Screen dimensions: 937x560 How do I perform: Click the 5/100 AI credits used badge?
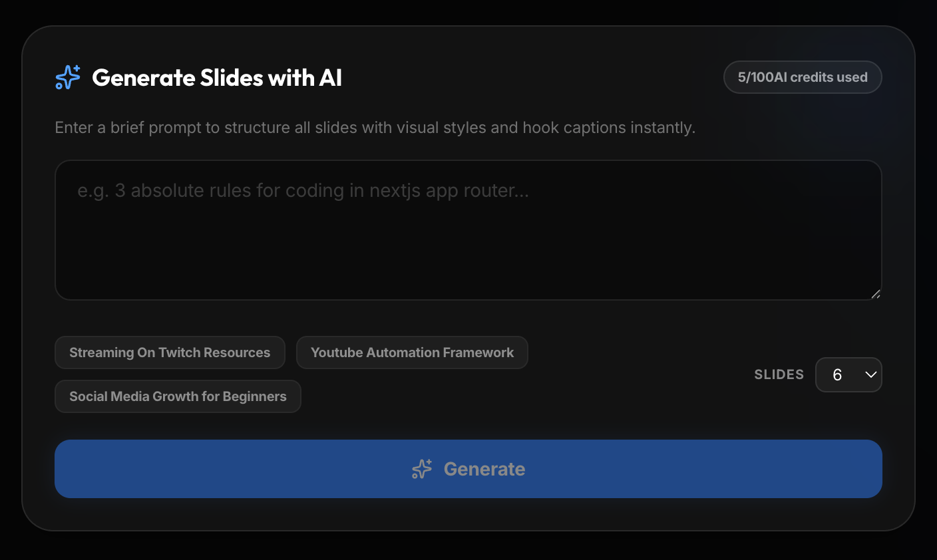click(803, 77)
